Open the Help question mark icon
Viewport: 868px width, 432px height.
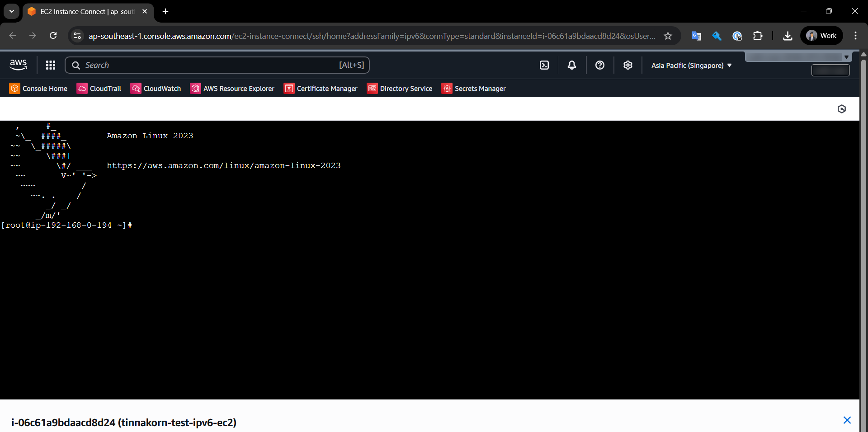[600, 65]
